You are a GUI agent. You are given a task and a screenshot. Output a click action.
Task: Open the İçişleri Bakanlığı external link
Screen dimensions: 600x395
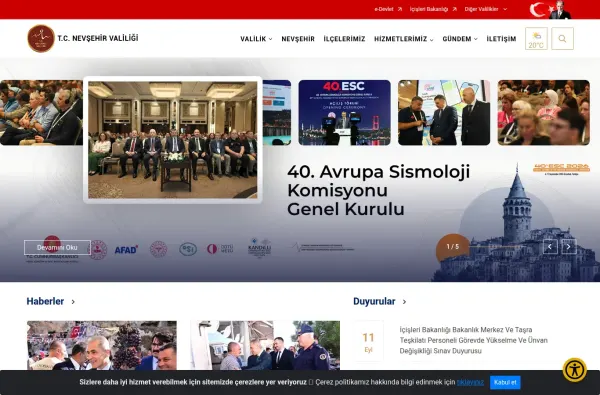click(433, 9)
